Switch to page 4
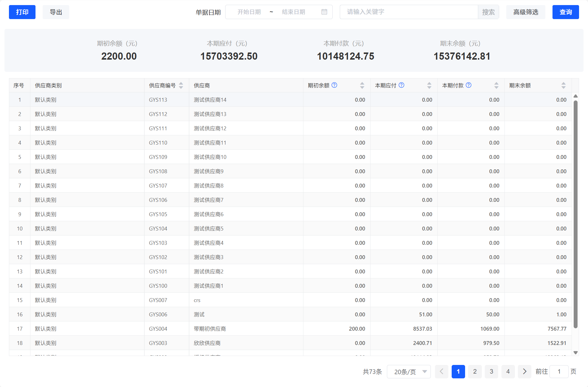Screen dimensions: 588x387 tap(508, 371)
